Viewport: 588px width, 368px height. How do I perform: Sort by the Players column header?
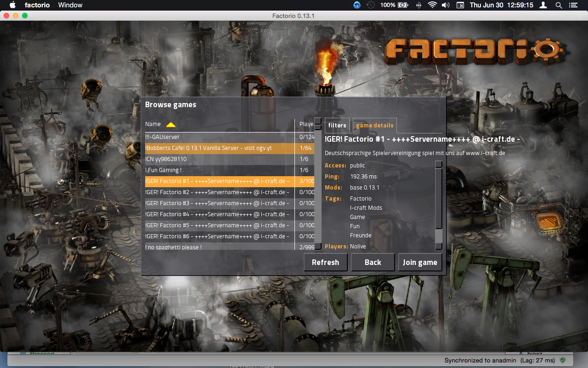pyautogui.click(x=306, y=124)
